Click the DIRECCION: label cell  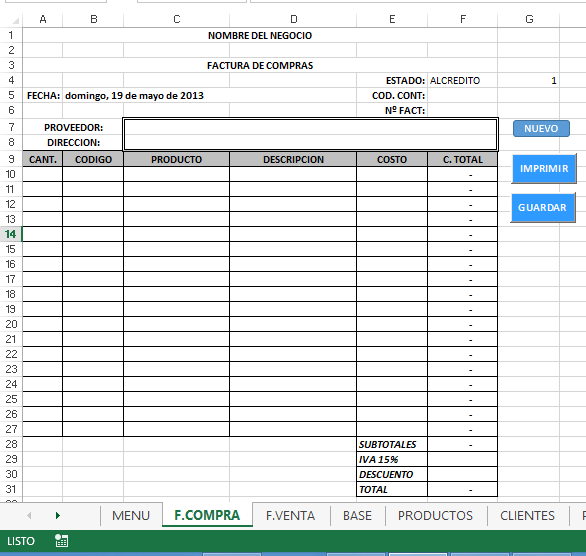pos(73,143)
